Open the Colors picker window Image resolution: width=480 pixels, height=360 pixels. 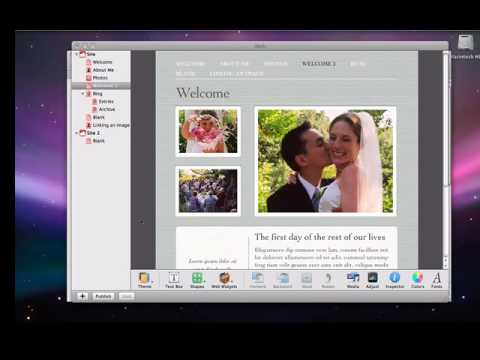(x=417, y=280)
